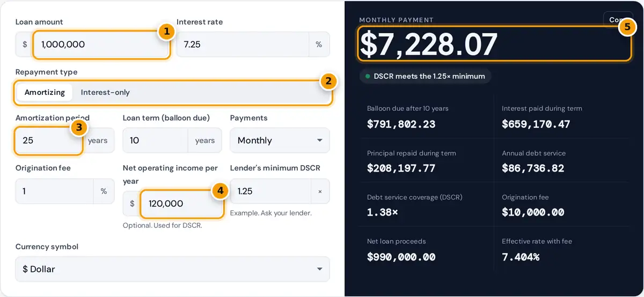This screenshot has height=297, width=644.
Task: Open the Currency symbol dropdown showing $ Dollar
Action: tap(172, 269)
